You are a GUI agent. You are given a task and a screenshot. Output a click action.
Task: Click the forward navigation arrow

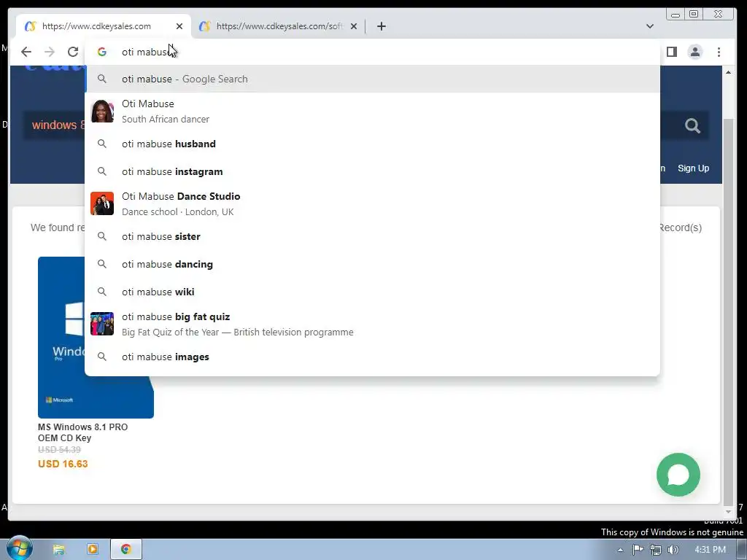(x=50, y=52)
